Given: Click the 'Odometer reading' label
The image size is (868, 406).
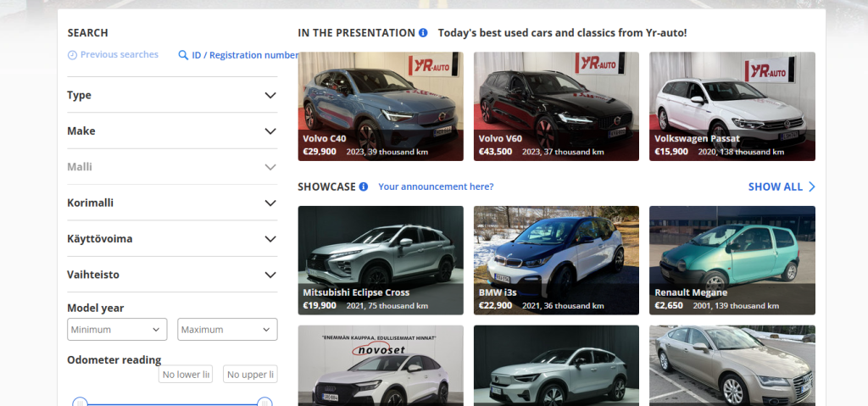Looking at the screenshot, I should 114,360.
